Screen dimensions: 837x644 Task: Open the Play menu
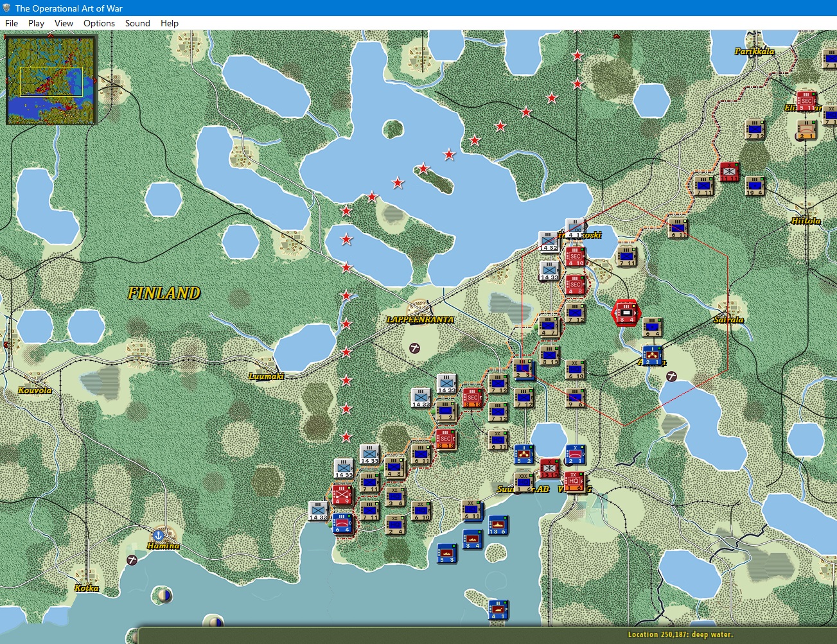[x=36, y=23]
